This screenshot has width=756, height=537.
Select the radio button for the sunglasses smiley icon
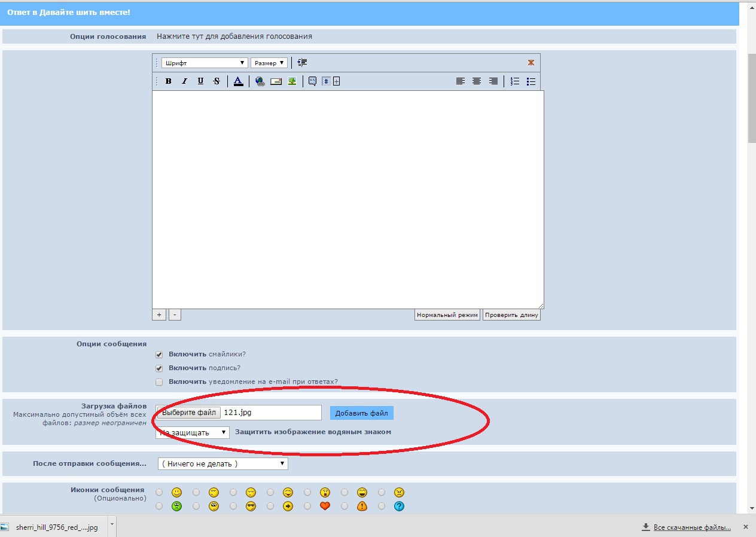click(233, 506)
